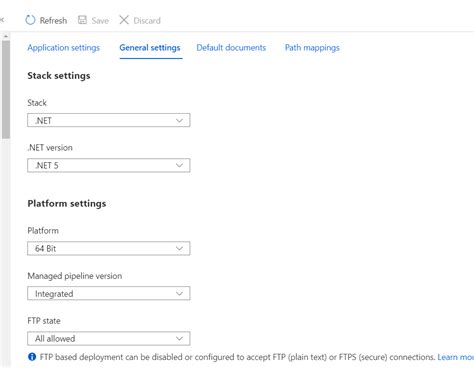The image size is (474, 368).
Task: Click the Save button text
Action: coord(100,21)
